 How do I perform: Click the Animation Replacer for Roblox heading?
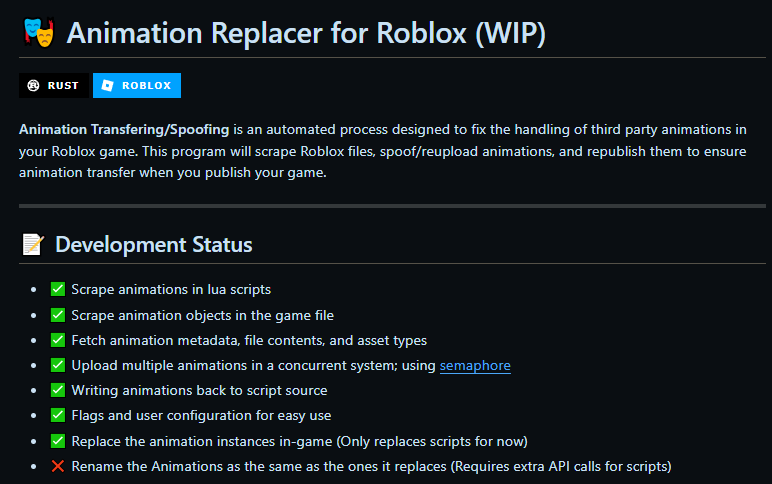306,32
